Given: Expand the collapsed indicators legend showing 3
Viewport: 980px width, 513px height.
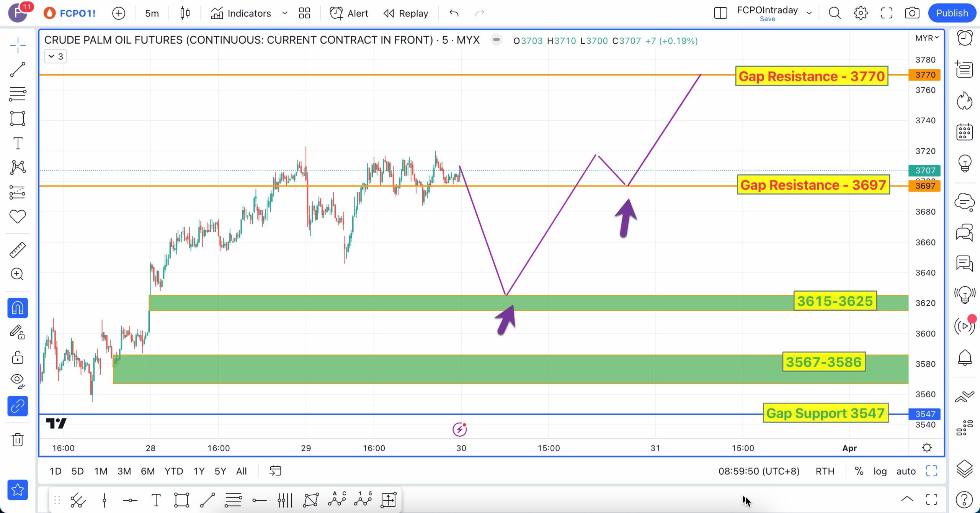Looking at the screenshot, I should [x=56, y=56].
